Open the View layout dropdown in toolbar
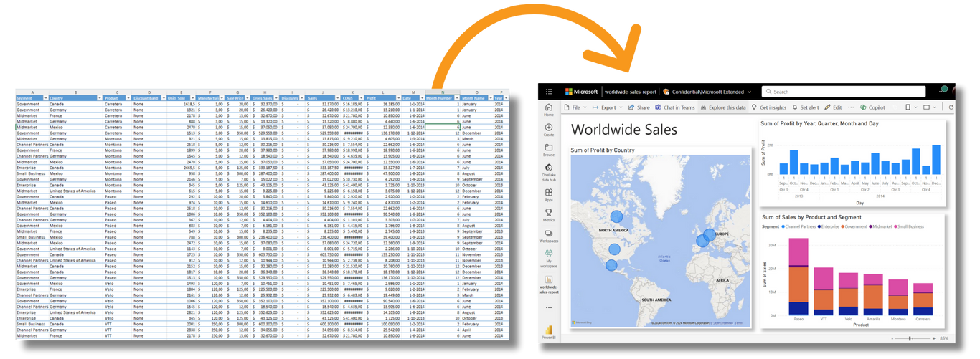 [930, 107]
